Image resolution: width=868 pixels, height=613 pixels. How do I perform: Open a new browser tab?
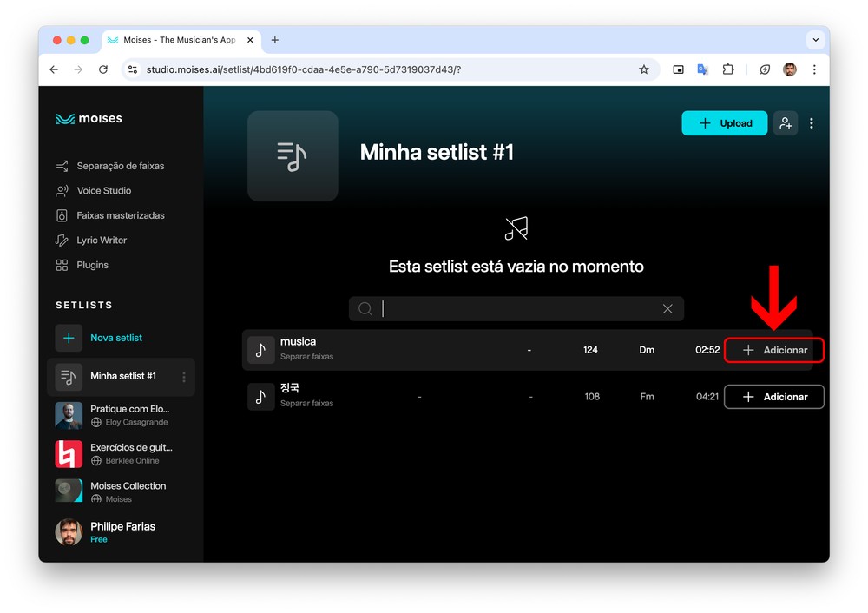[x=274, y=40]
